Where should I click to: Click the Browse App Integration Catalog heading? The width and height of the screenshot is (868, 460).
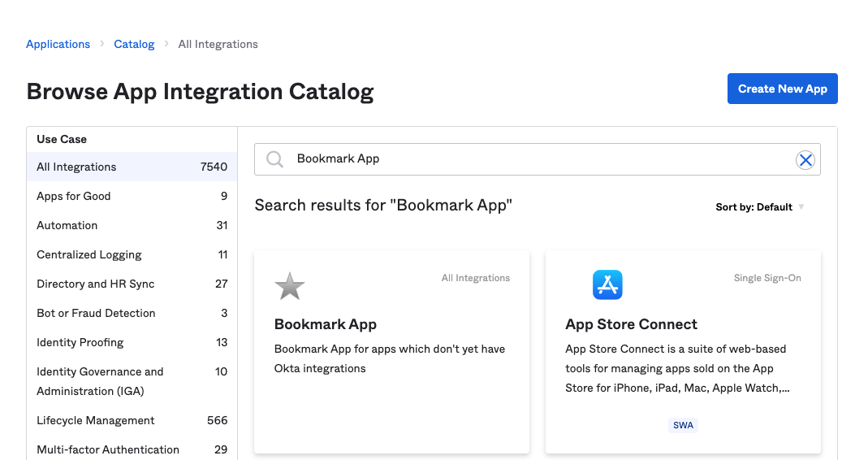pyautogui.click(x=200, y=92)
